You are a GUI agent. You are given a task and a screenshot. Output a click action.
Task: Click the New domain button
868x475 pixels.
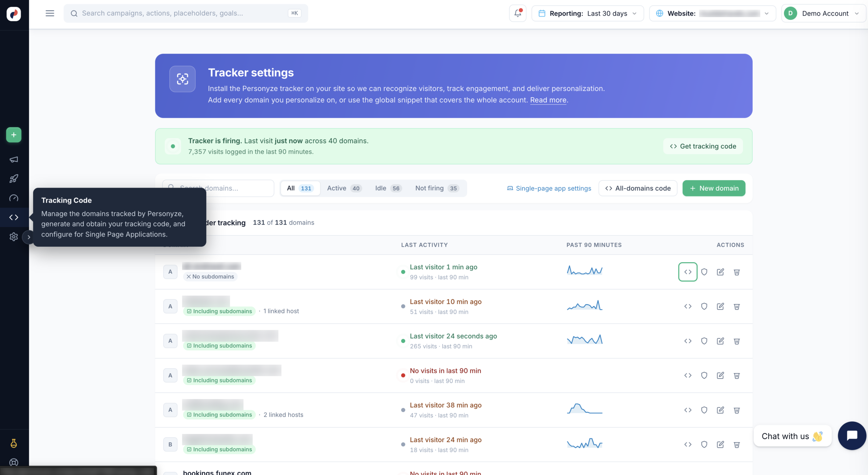tap(714, 188)
